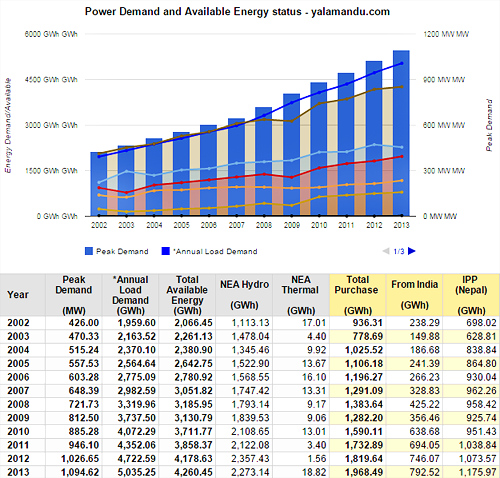Viewport: 500px width, 478px height.
Task: Sort by NEA Thermal column header
Action: point(301,295)
